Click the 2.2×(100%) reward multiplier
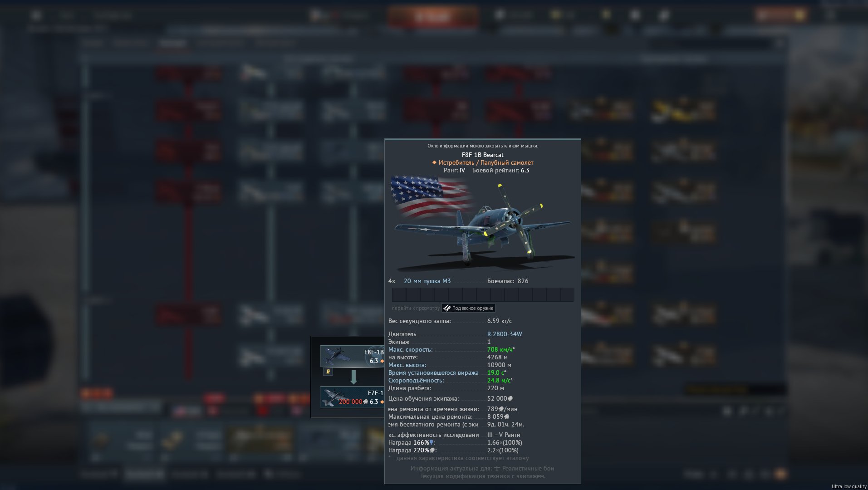The height and width of the screenshot is (490, 868). coord(503,450)
